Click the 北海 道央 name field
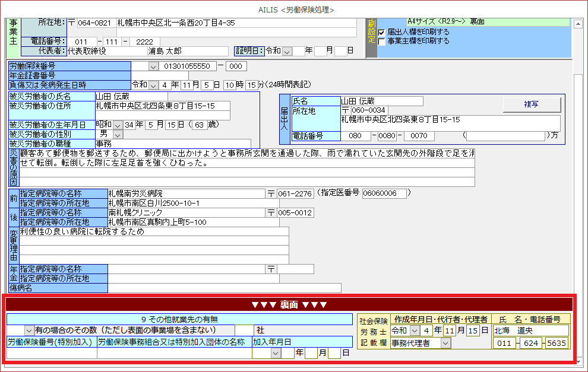Image resolution: width=588 pixels, height=372 pixels. point(530,330)
